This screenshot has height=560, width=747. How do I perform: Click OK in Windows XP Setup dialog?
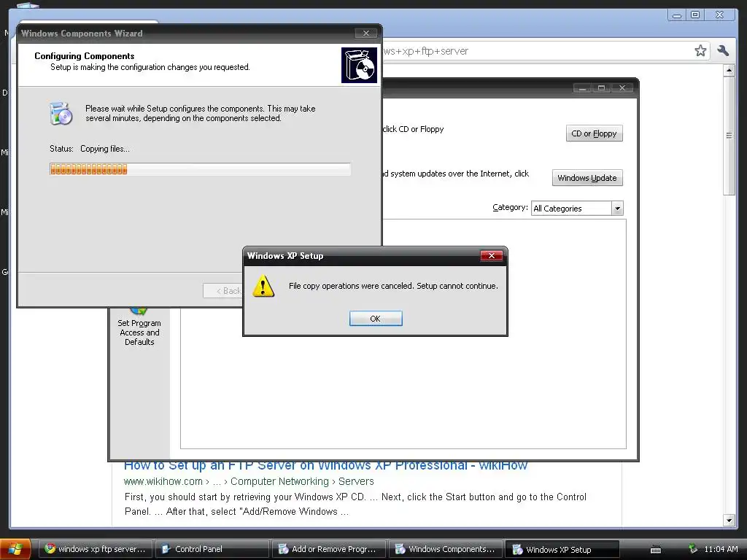pyautogui.click(x=376, y=319)
